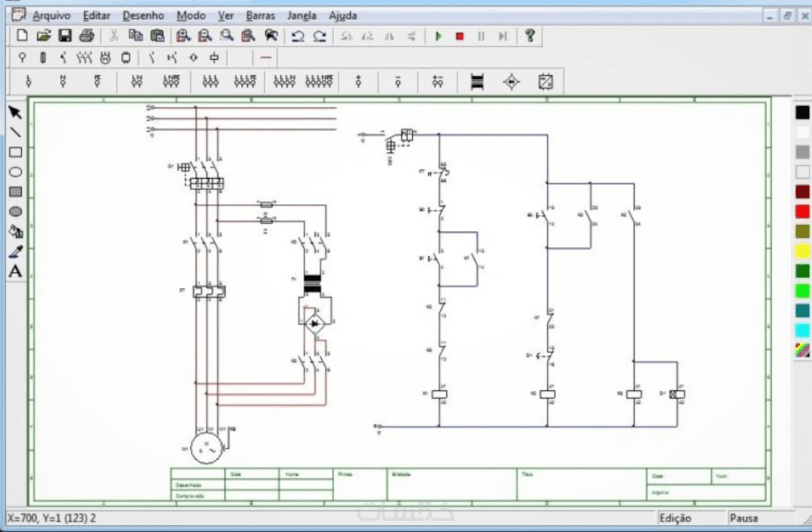Pick the paint bucket fill tool
This screenshot has height=532, width=812.
[15, 231]
